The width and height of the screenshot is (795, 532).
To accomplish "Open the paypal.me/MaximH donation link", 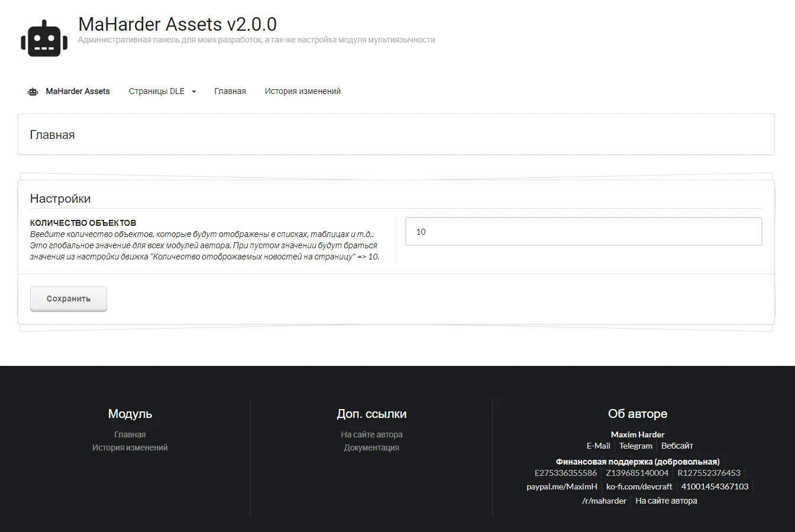I will point(561,487).
